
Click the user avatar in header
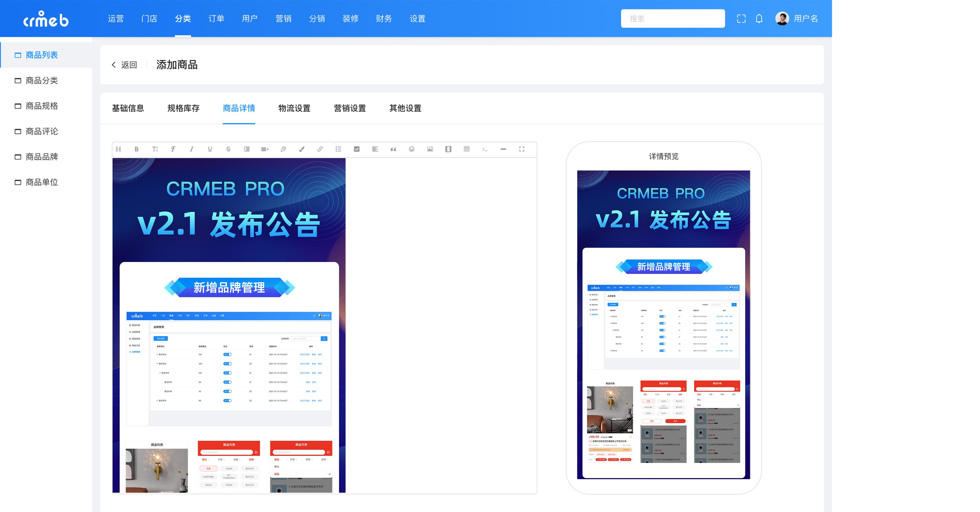pyautogui.click(x=782, y=19)
